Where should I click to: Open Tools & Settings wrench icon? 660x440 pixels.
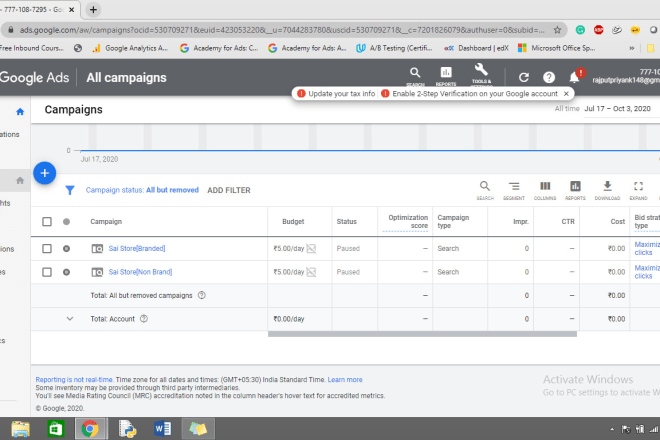tap(481, 70)
